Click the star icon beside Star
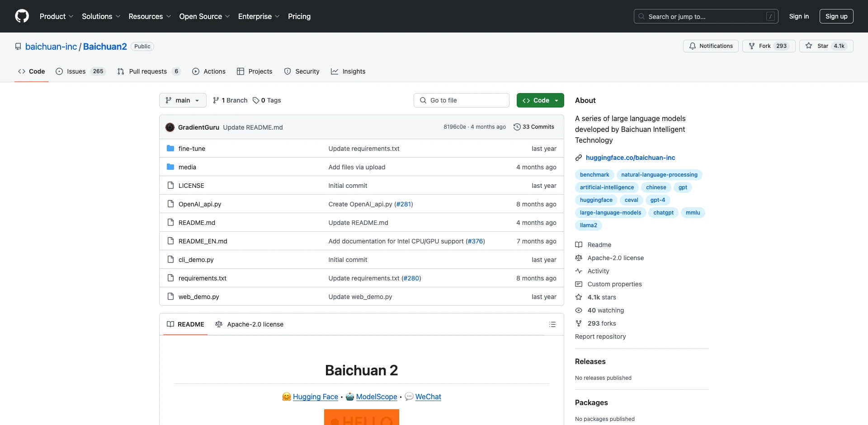This screenshot has height=425, width=868. coord(809,46)
